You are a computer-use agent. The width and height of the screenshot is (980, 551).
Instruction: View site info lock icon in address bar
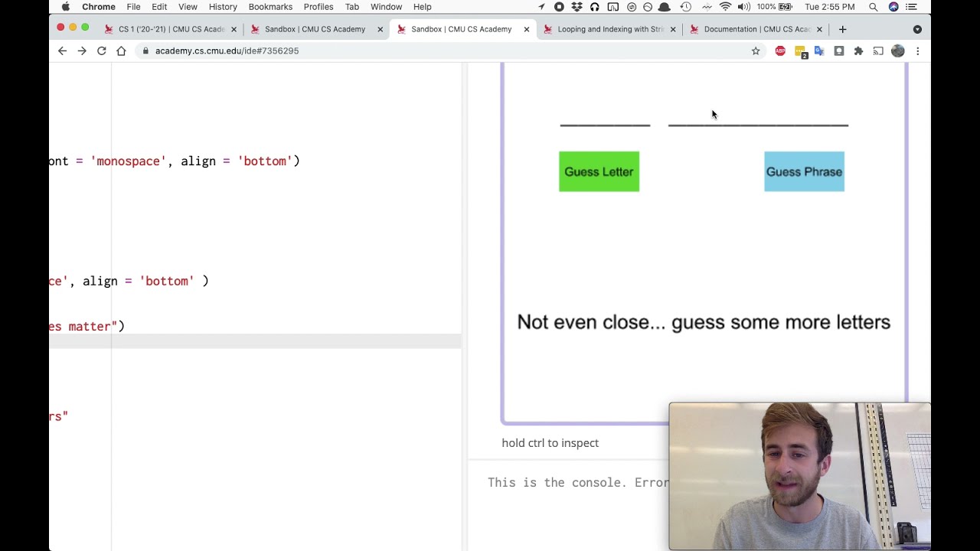[145, 51]
